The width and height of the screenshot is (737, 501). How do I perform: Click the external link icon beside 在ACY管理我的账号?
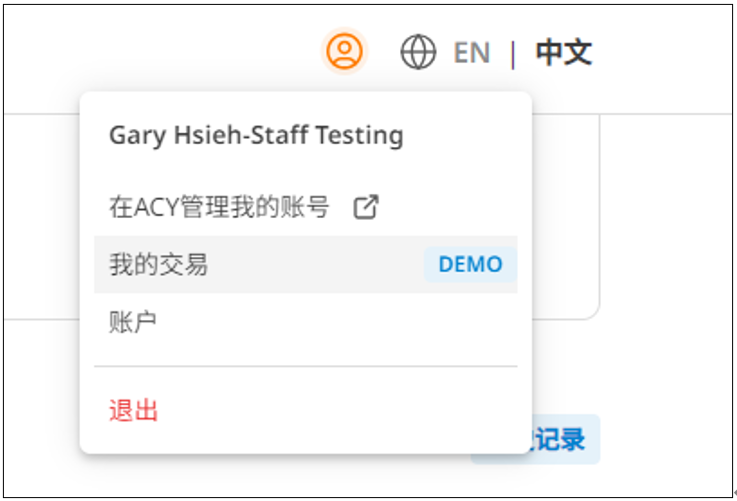coord(367,207)
